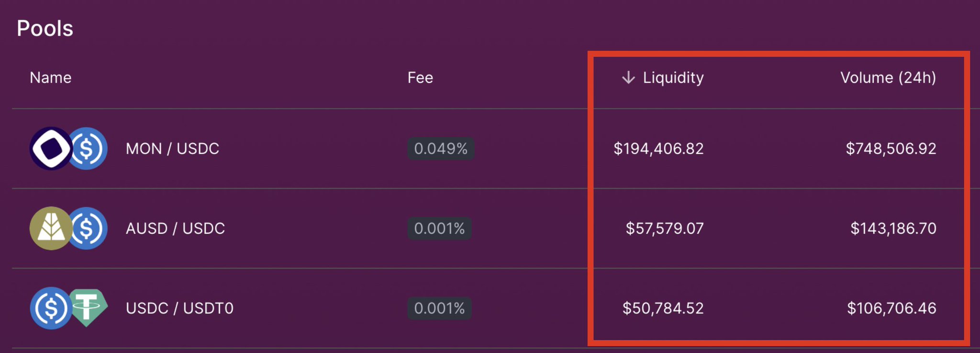
Task: Click the USDC icon in USDC / USDT0 row
Action: (x=50, y=308)
